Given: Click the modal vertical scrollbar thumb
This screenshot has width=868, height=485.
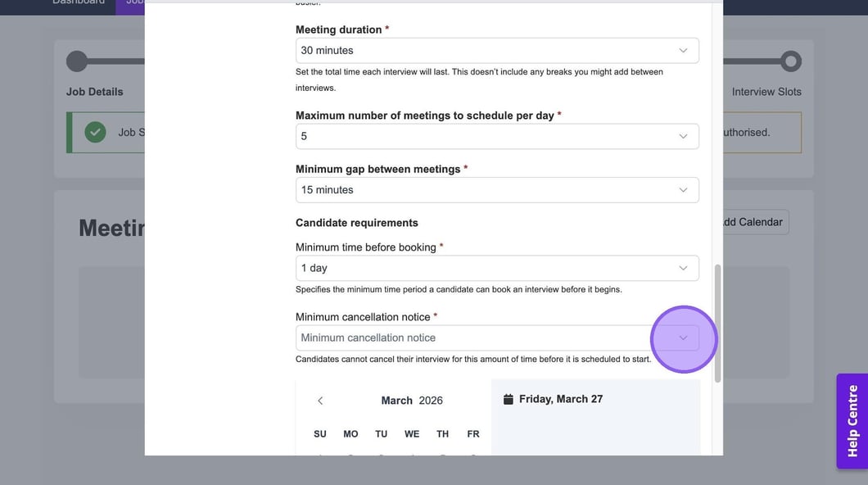Looking at the screenshot, I should (717, 324).
